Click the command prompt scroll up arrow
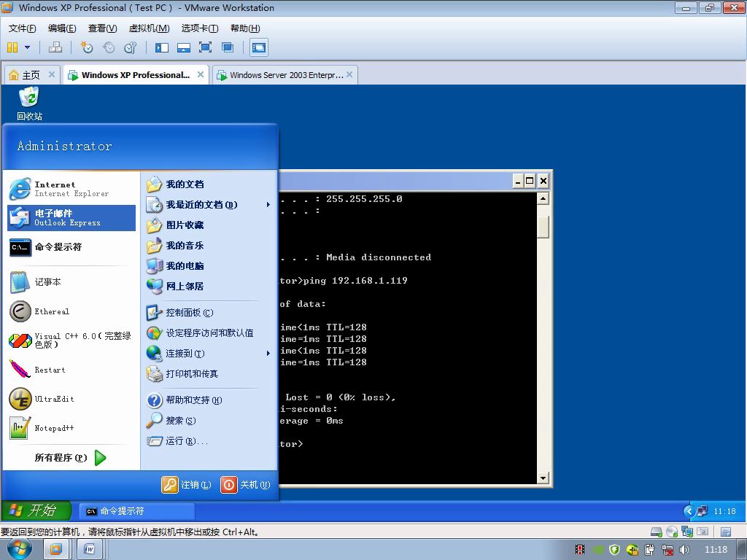The width and height of the screenshot is (747, 560). [543, 198]
